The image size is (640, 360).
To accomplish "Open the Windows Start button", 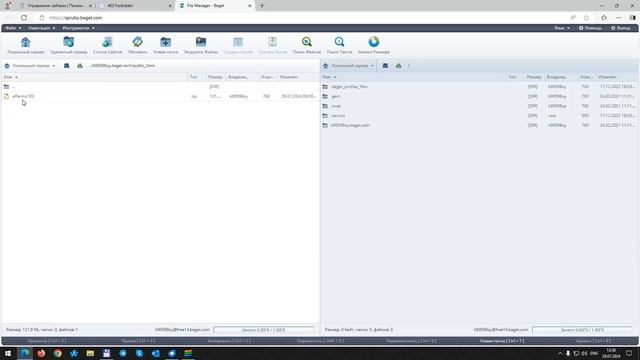I will [8, 353].
